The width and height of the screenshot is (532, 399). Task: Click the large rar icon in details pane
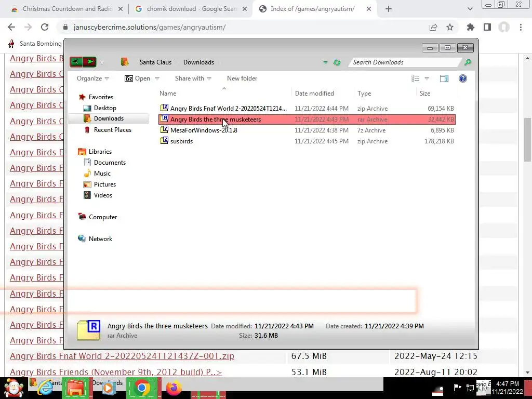tap(88, 329)
